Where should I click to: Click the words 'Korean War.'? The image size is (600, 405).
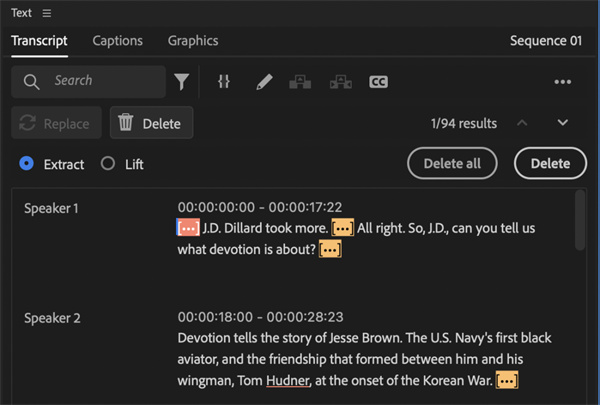click(457, 381)
